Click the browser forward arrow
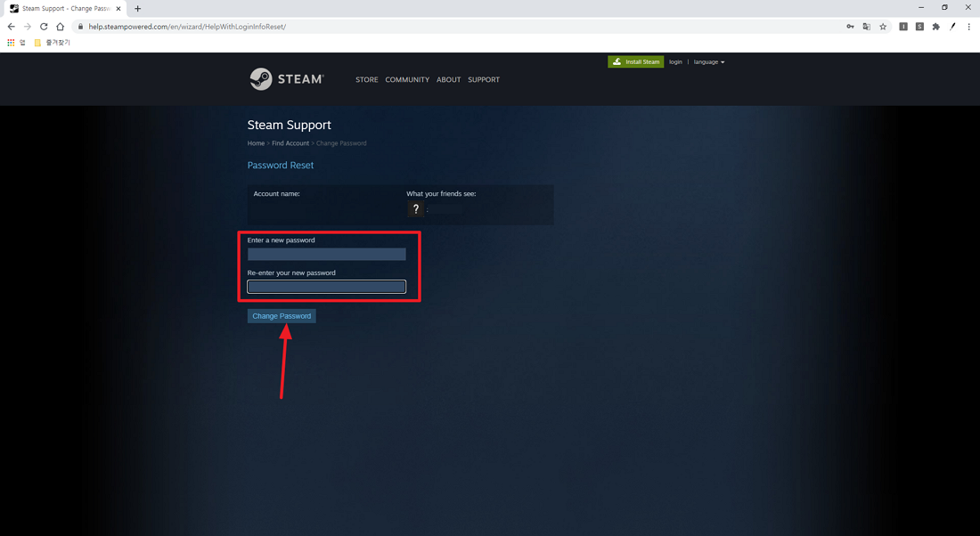 coord(28,26)
